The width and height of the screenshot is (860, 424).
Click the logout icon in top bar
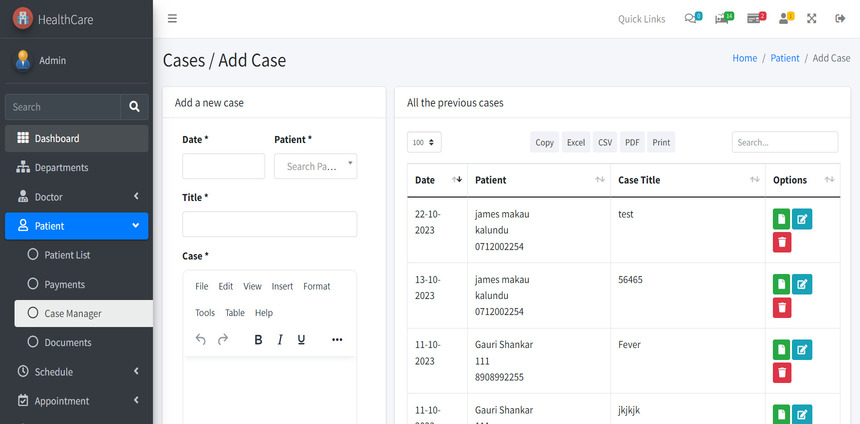click(839, 19)
